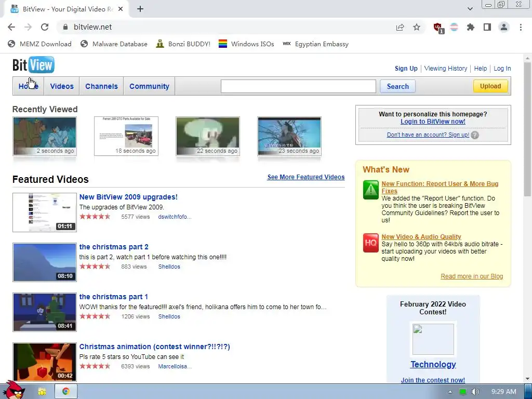Click the red HQ icon

click(x=371, y=243)
